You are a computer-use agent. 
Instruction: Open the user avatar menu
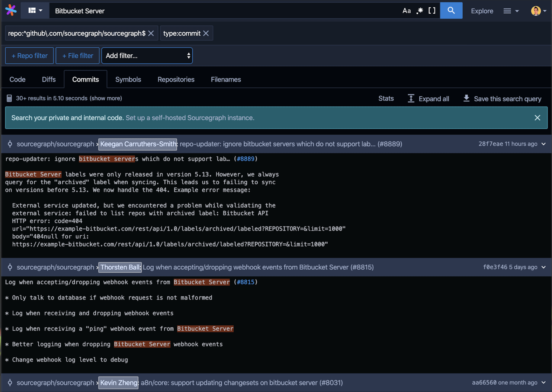point(539,11)
